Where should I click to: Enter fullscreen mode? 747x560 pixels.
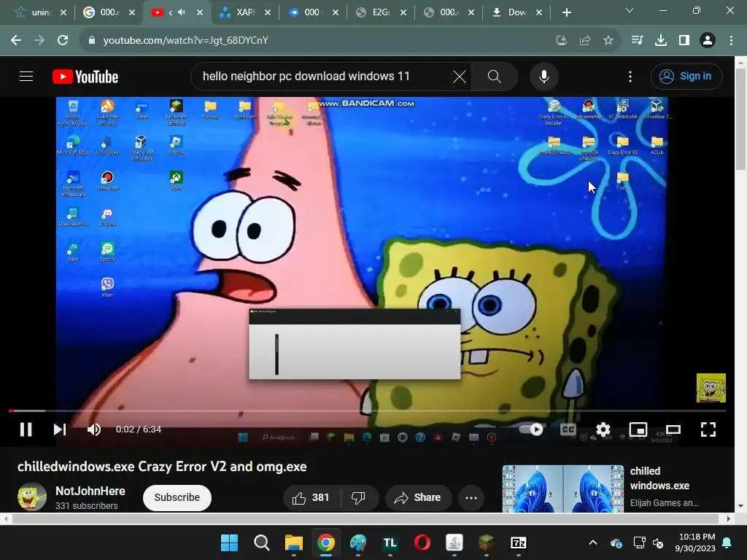[708, 429]
